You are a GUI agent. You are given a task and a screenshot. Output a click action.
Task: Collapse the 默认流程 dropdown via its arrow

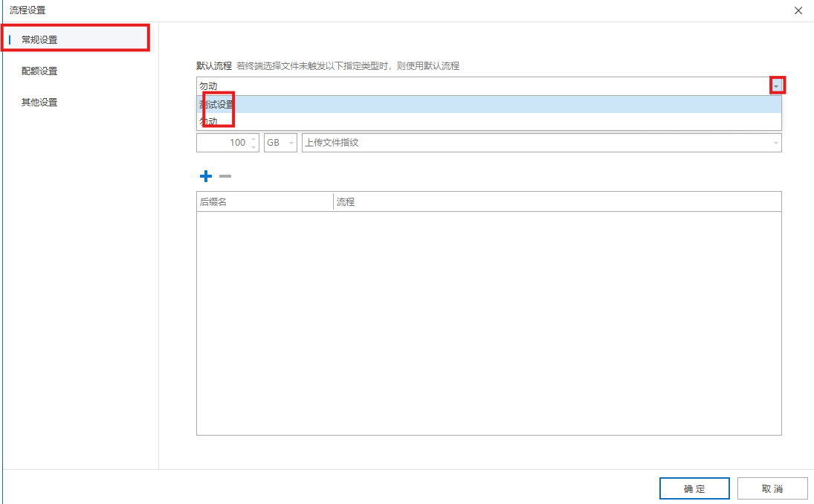(x=776, y=86)
